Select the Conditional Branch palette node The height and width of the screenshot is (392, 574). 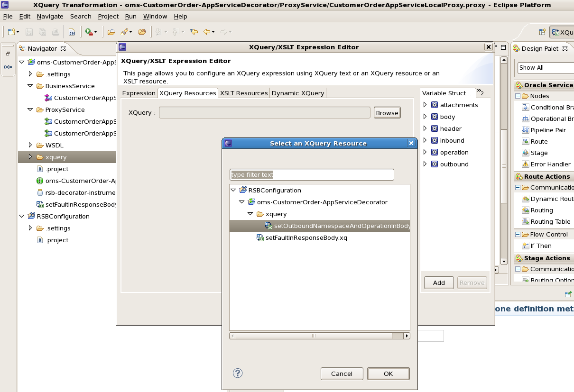coord(548,107)
